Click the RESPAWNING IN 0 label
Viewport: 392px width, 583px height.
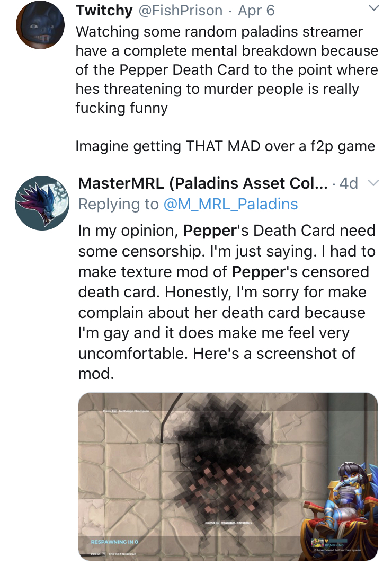click(114, 542)
